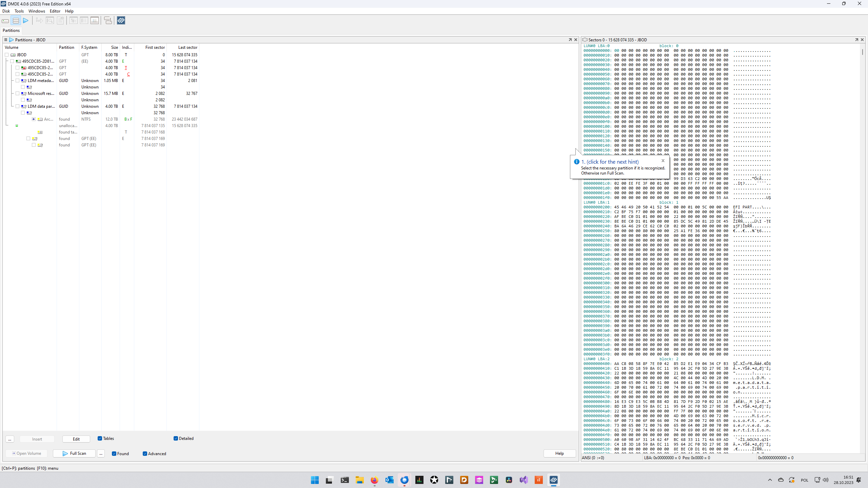Click the JBOD drive icon in the tree
Screen dimensions: 868x488
13,55
